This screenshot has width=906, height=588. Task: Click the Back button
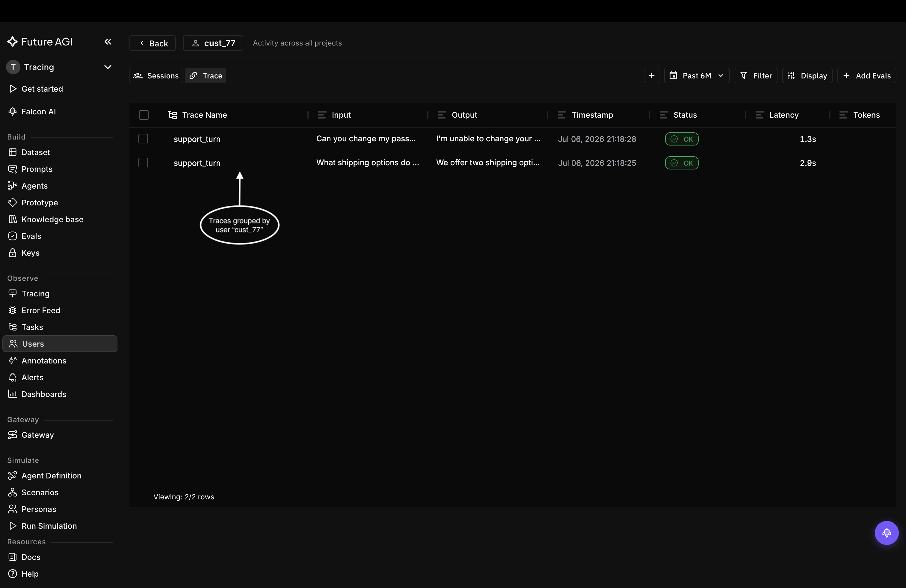153,43
